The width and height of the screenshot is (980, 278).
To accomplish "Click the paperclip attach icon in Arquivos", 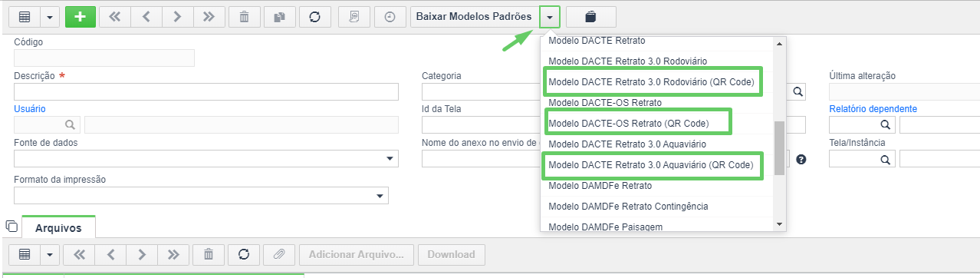I will [279, 254].
